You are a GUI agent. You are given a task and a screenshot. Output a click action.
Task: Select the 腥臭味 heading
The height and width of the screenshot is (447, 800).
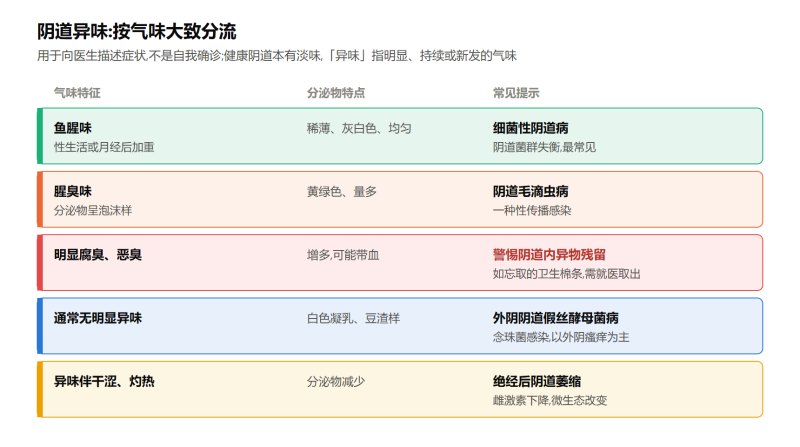click(x=72, y=191)
